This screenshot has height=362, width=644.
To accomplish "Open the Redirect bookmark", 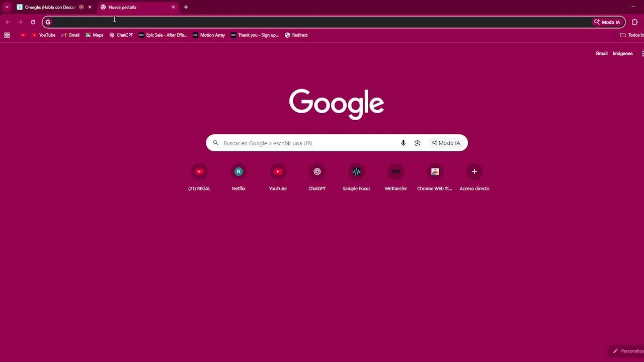I will click(x=296, y=35).
